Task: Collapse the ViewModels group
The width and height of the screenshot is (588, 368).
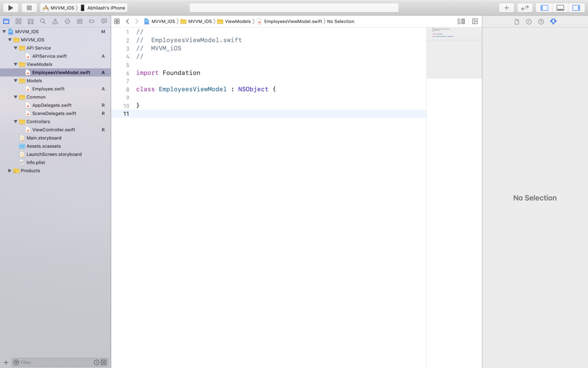Action: (x=15, y=64)
